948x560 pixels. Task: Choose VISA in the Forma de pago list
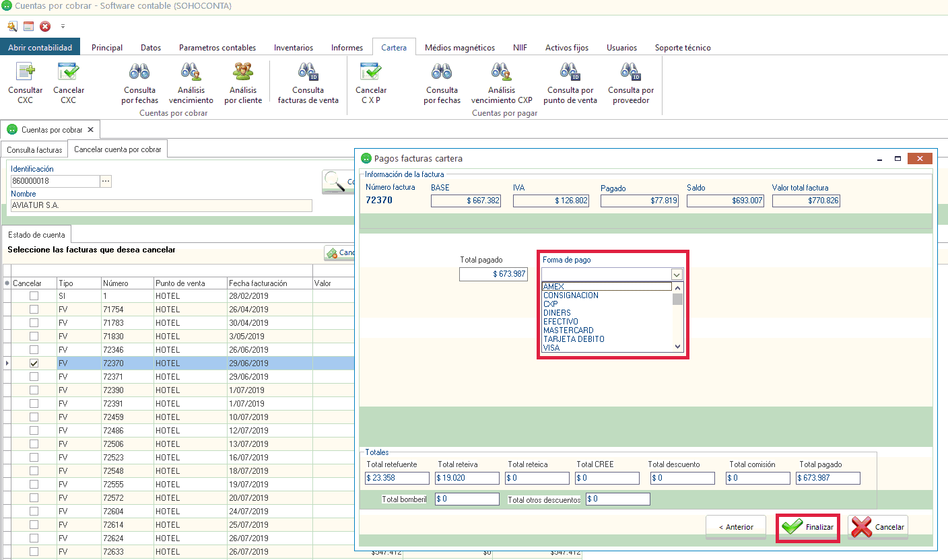click(551, 348)
